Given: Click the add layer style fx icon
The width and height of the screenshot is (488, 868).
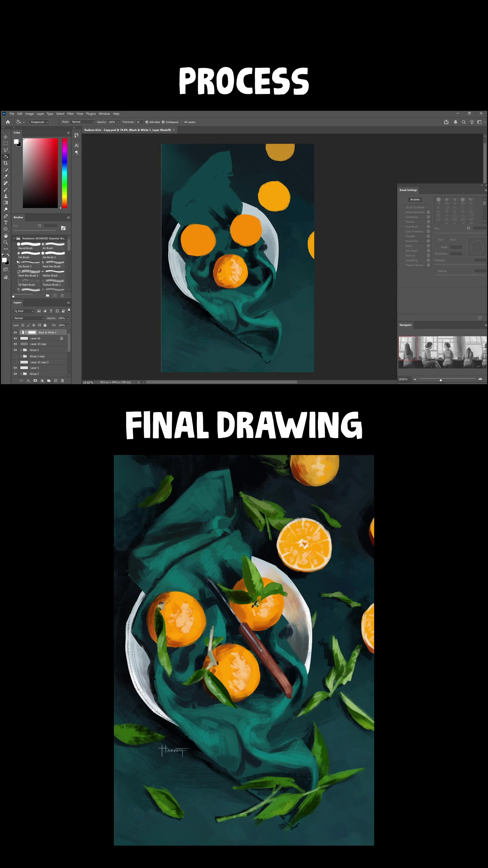Looking at the screenshot, I should [x=28, y=381].
